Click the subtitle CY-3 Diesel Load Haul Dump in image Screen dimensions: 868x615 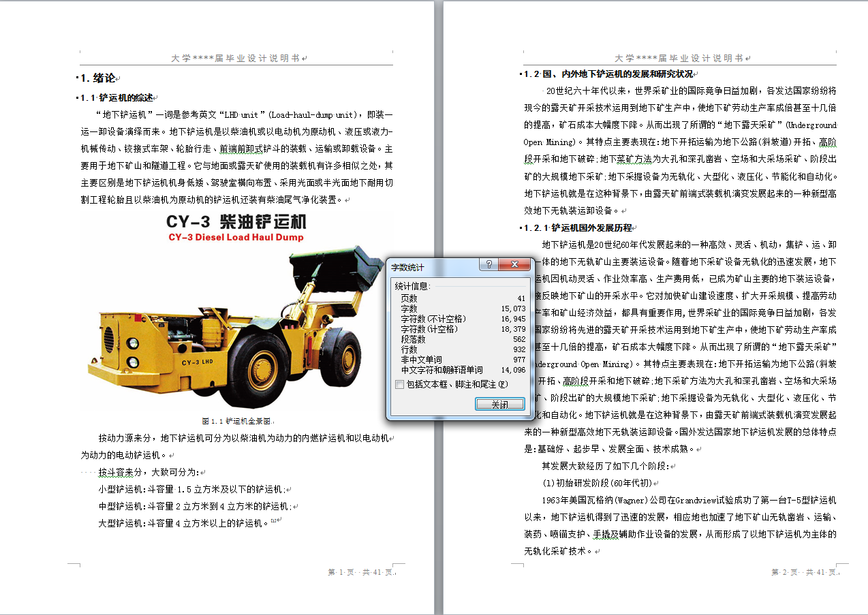click(236, 238)
